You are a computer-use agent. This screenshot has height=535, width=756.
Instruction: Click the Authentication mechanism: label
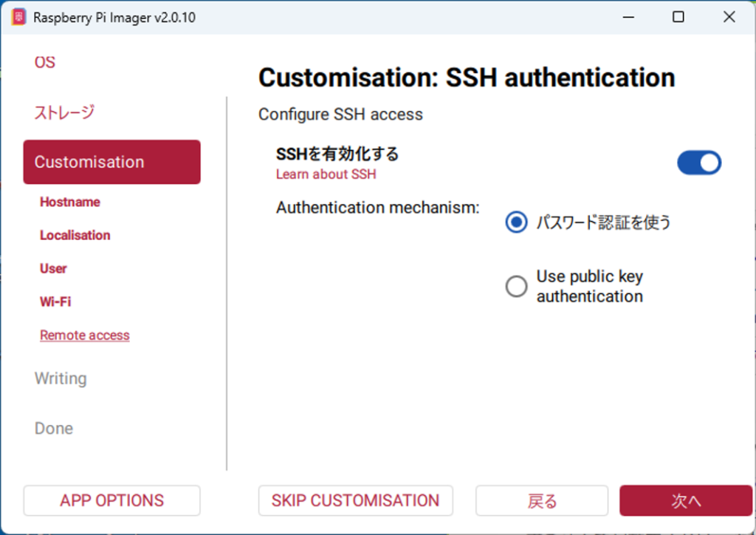click(378, 208)
